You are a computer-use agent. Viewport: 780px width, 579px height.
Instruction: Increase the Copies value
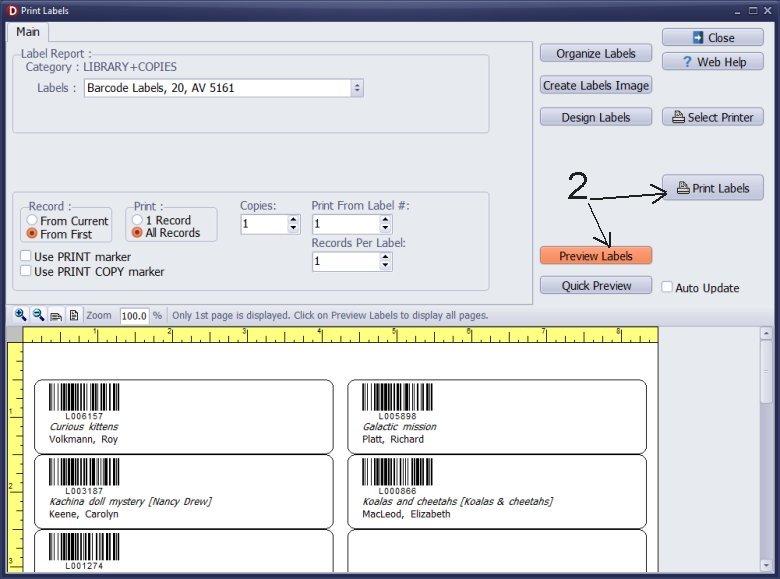pos(293,219)
